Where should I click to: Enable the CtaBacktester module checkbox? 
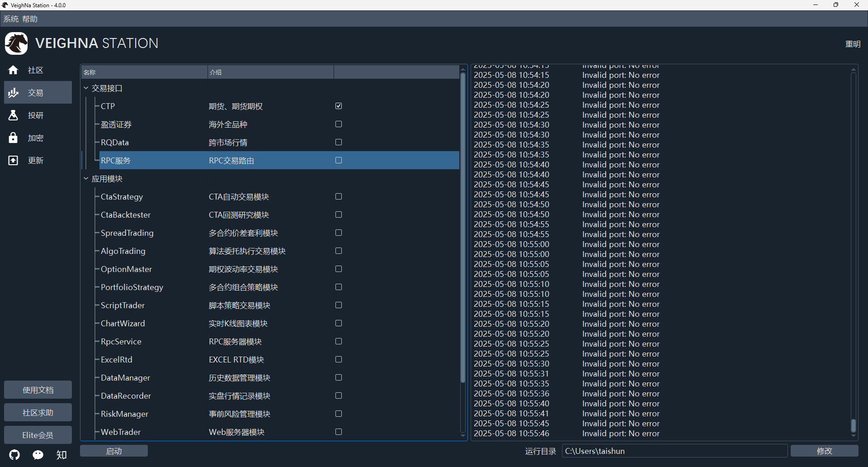click(339, 214)
